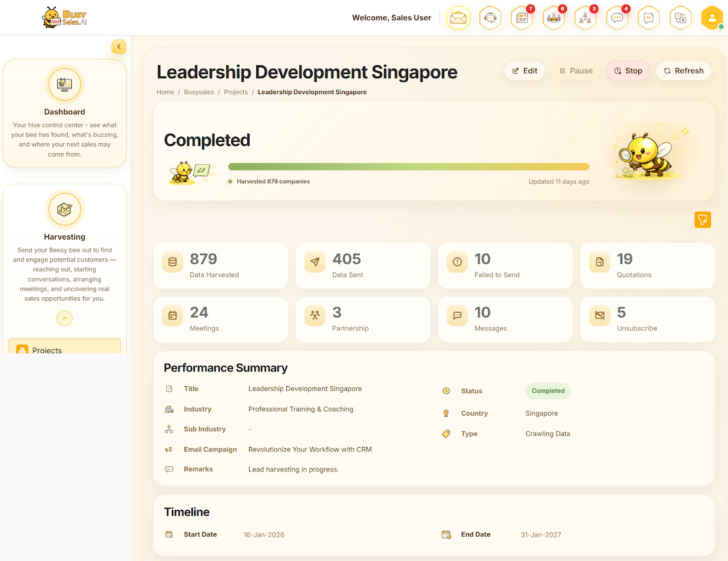Open the support headset chat icon
Screen dimensions: 728x561
(490, 18)
